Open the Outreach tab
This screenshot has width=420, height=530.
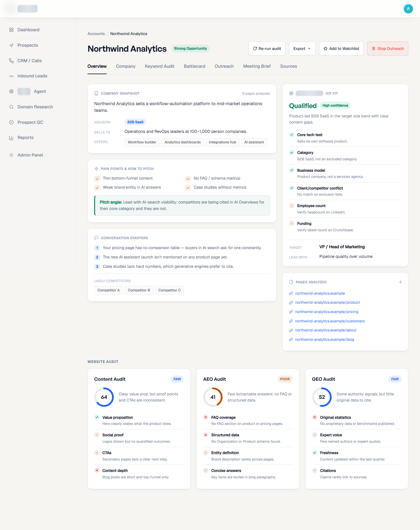pos(224,66)
